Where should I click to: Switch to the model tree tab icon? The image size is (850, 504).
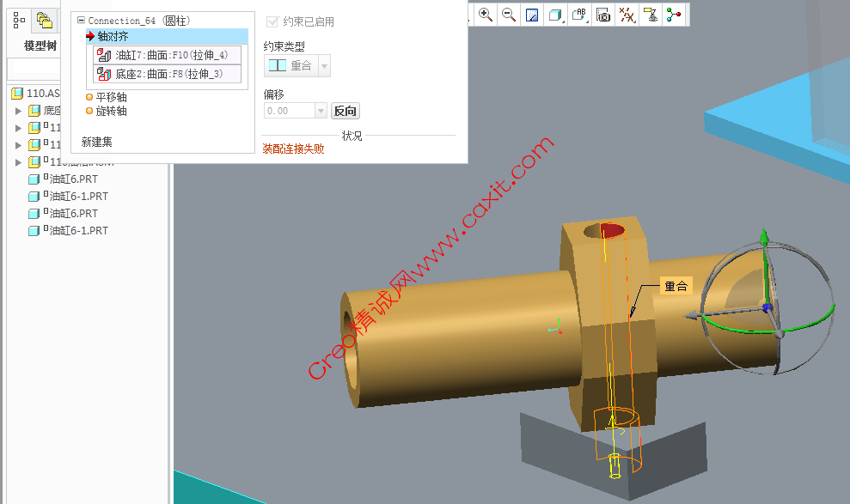click(19, 20)
